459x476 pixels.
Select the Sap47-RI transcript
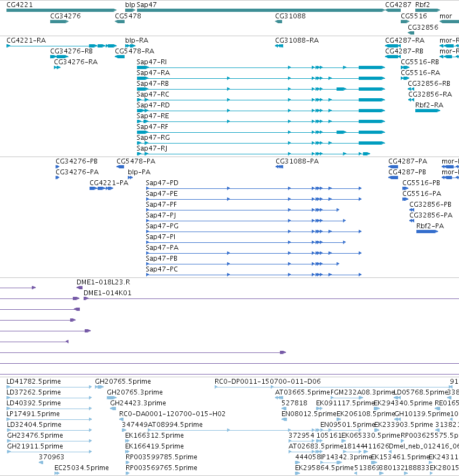click(261, 67)
